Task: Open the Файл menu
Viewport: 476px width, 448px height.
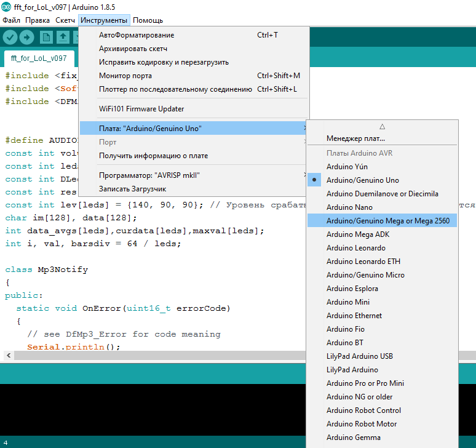Action: click(11, 20)
